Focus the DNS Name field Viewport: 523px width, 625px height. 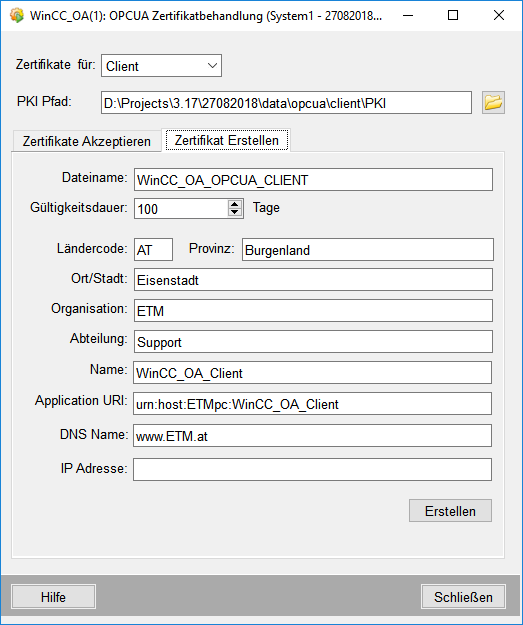[313, 436]
